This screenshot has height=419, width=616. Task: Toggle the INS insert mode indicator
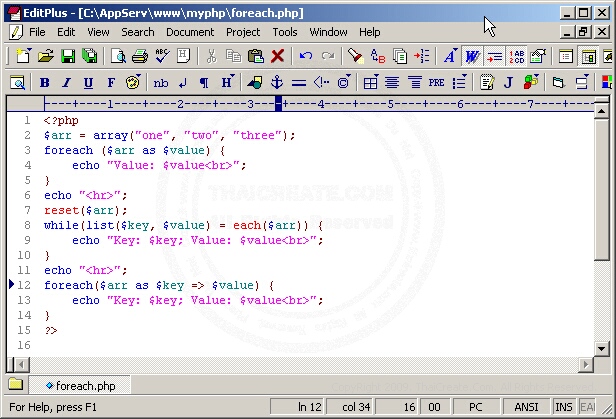coord(564,407)
